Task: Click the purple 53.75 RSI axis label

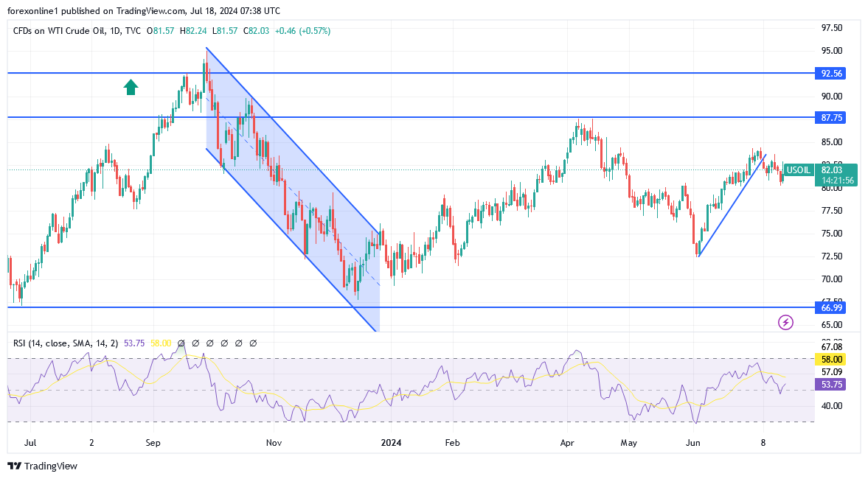Action: 830,385
